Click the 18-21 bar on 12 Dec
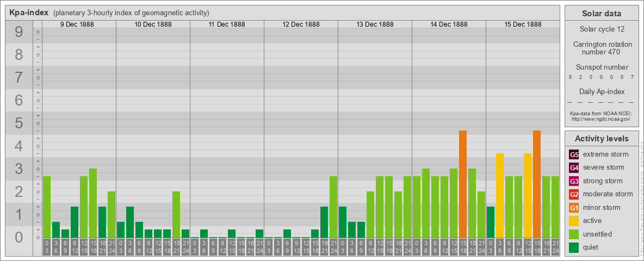644x261 pixels. point(324,222)
